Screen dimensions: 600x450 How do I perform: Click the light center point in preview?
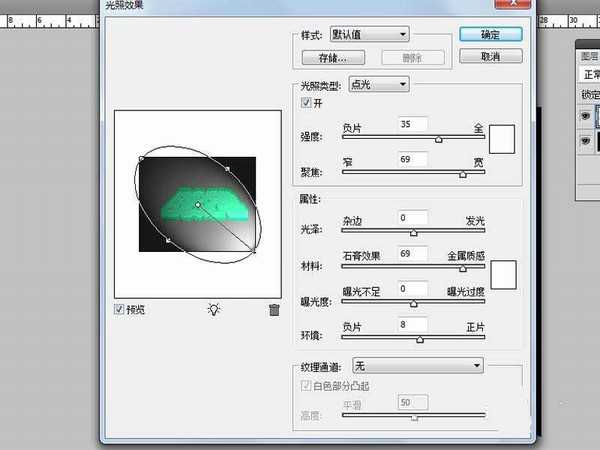198,204
